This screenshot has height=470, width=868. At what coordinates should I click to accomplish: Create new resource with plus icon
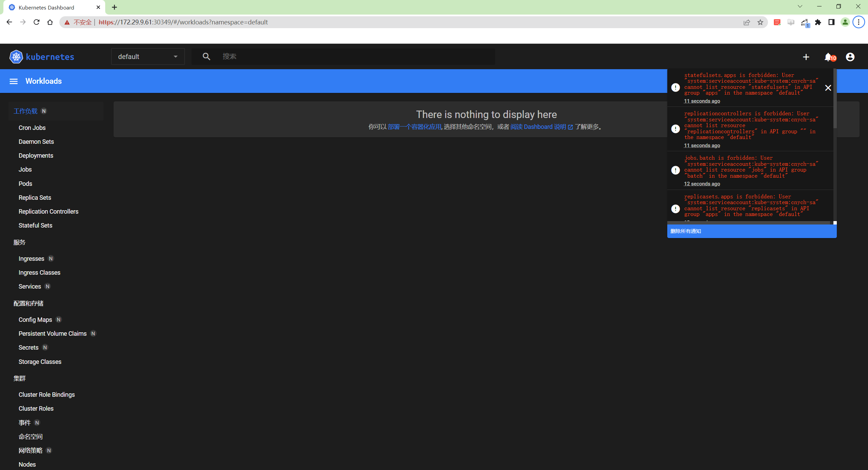(806, 57)
